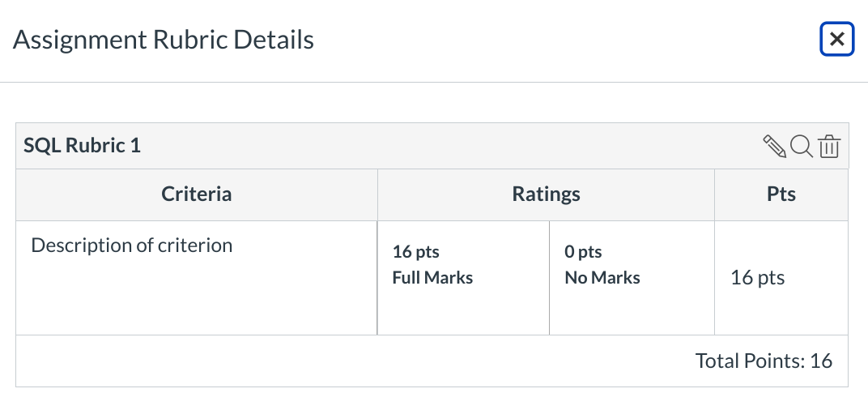
Task: Click the Ratings column header
Action: pos(546,194)
